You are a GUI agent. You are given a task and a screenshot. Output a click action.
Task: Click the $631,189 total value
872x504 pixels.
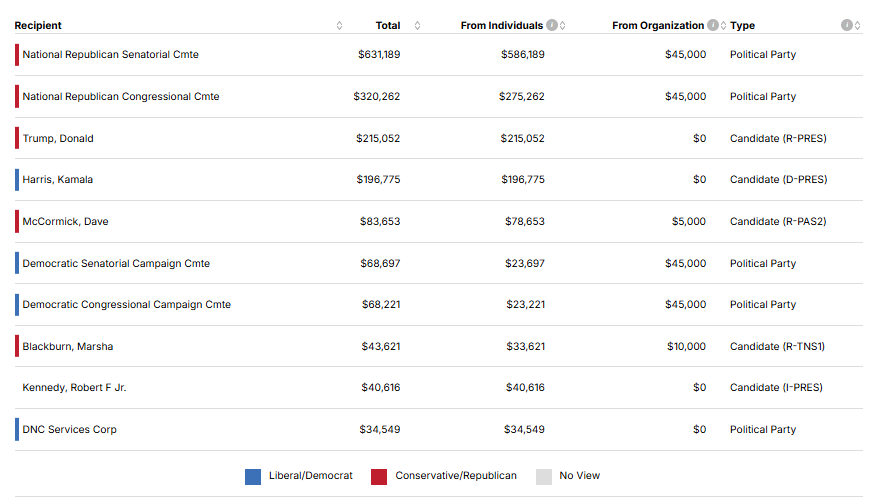tap(379, 55)
